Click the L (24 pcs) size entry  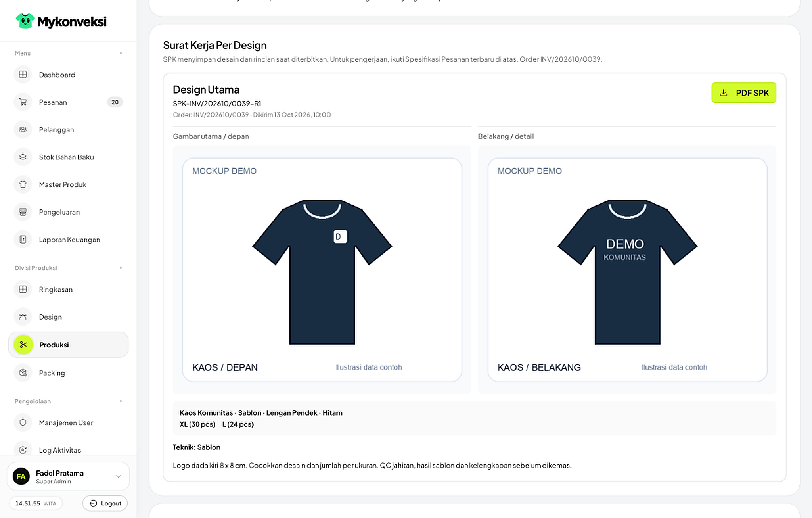click(x=238, y=424)
